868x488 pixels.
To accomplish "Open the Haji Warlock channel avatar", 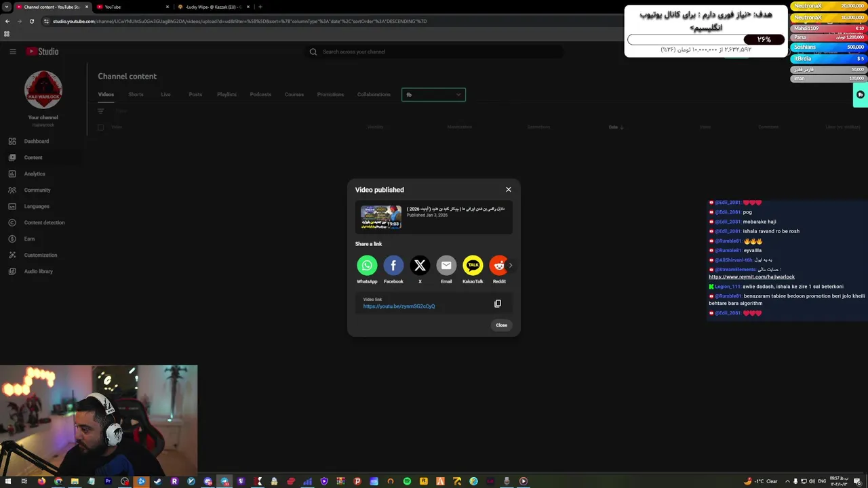I will click(x=43, y=89).
